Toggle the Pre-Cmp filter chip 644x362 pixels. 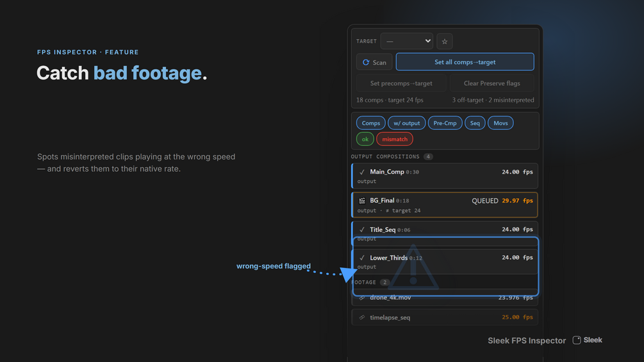(x=445, y=123)
